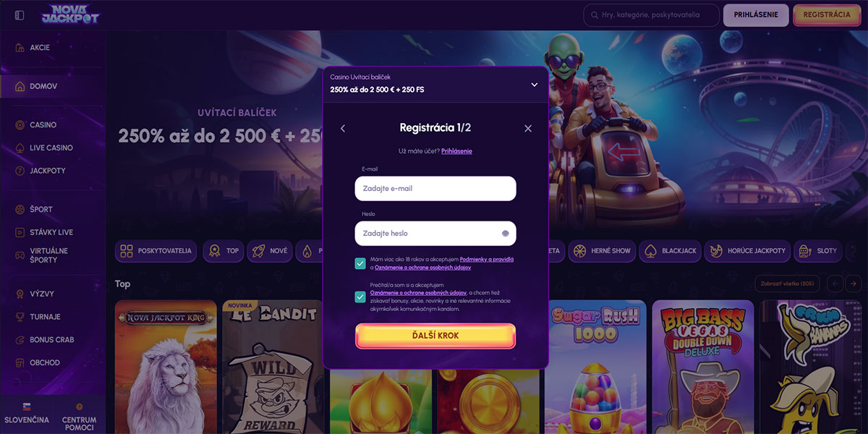Open the Turnaje trophy icon

pyautogui.click(x=20, y=317)
